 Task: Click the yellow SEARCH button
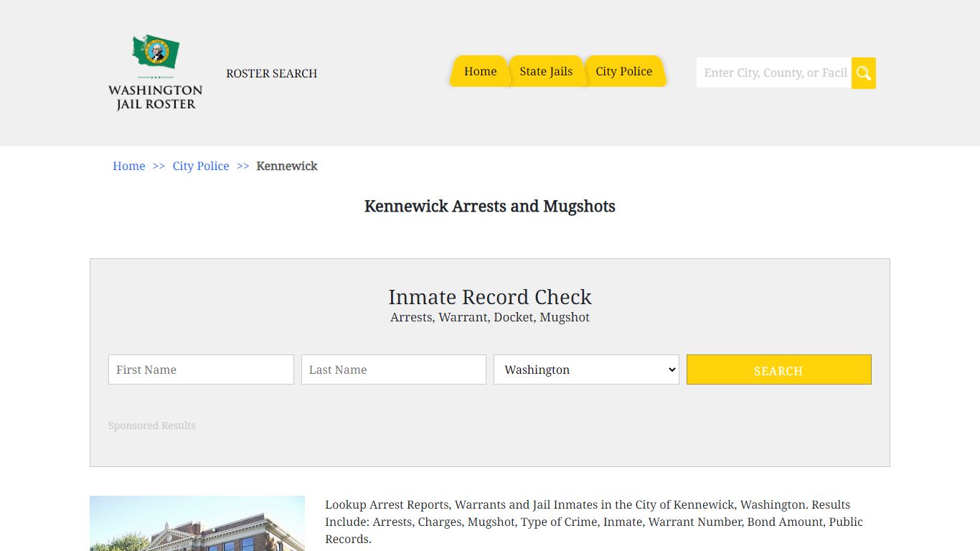(779, 369)
